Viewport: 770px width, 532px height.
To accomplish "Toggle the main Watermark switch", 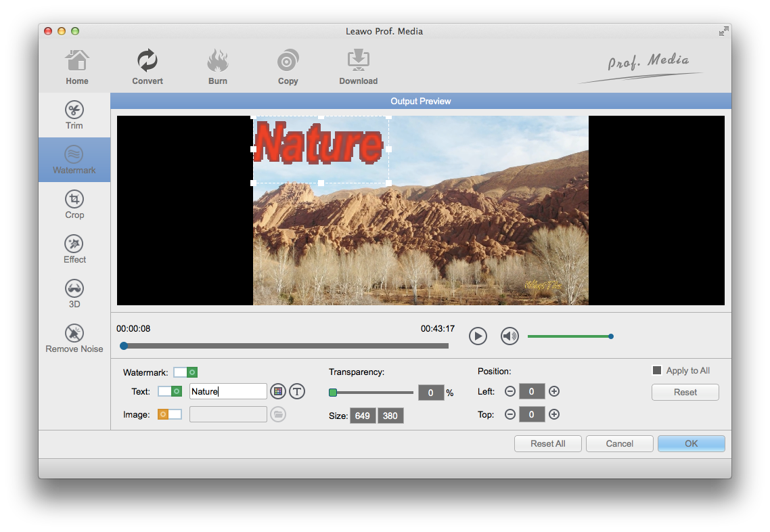I will click(185, 372).
